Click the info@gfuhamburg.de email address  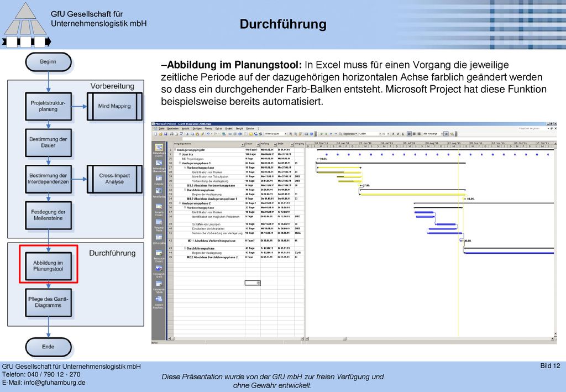[x=55, y=383]
